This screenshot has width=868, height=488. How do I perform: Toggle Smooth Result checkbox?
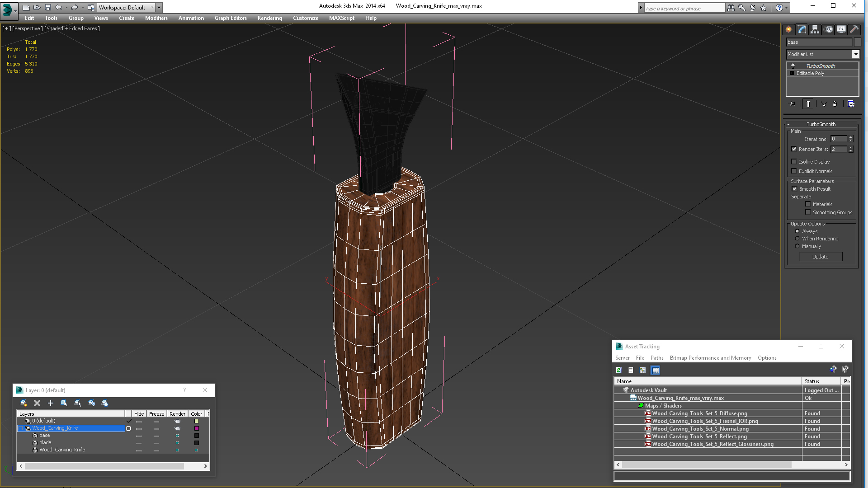click(x=794, y=189)
